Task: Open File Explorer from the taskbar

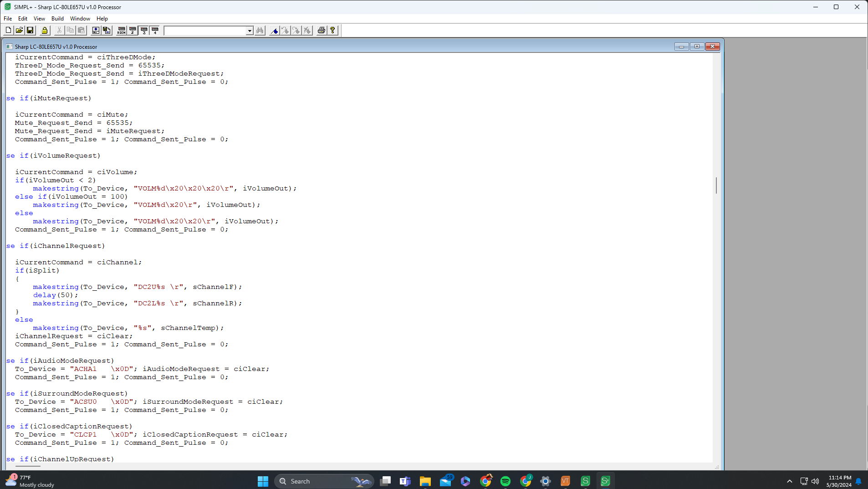Action: point(425,481)
